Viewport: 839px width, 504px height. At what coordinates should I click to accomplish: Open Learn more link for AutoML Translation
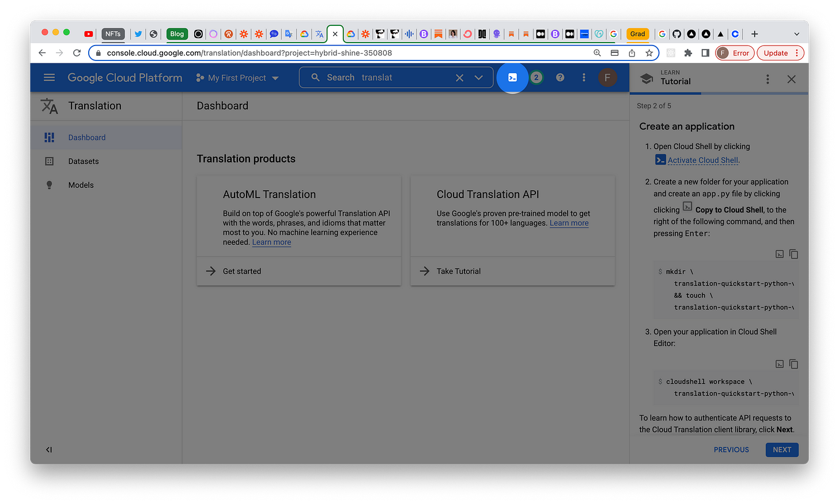[x=271, y=242]
